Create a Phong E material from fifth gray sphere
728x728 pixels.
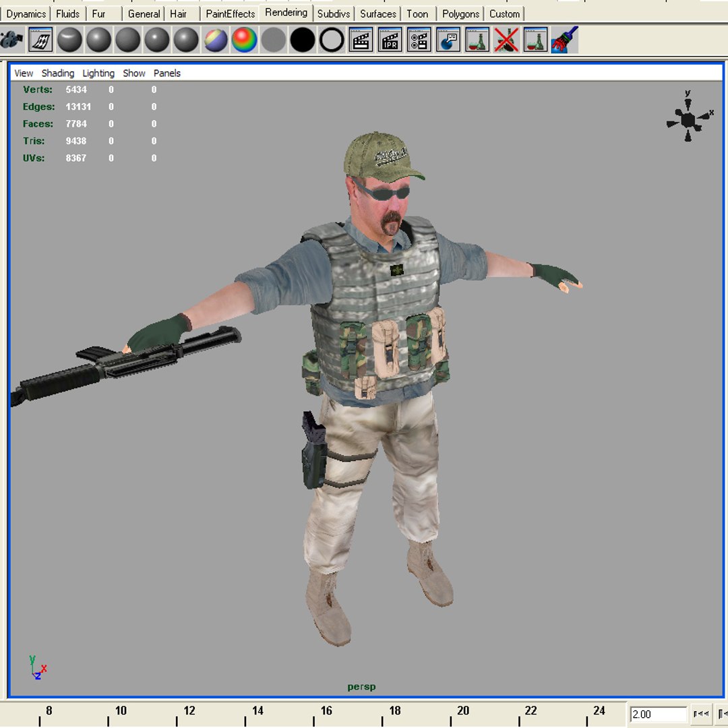186,40
